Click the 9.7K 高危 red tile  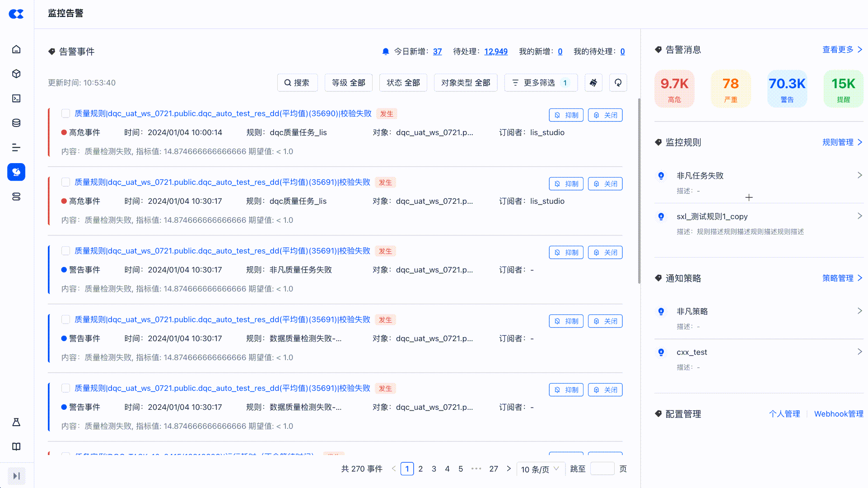point(674,89)
